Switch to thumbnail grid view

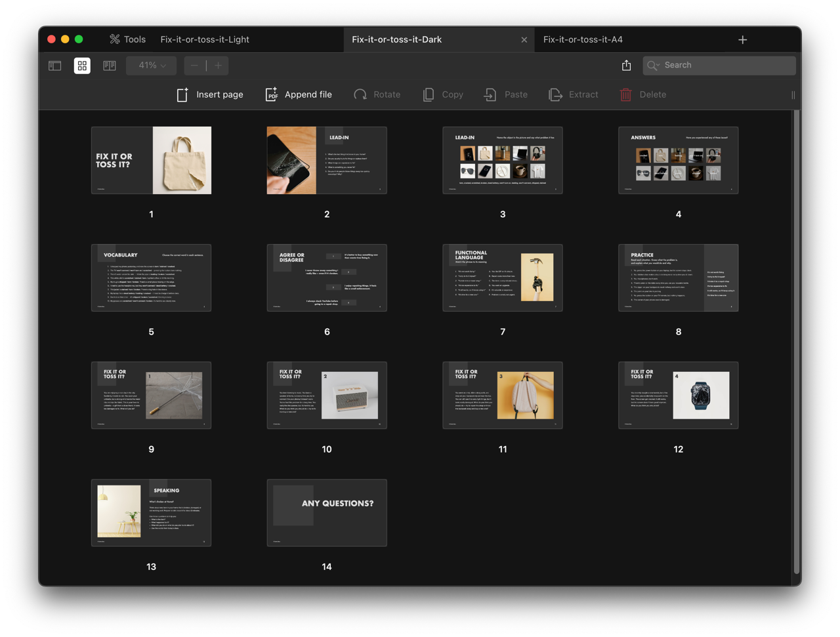pyautogui.click(x=82, y=66)
